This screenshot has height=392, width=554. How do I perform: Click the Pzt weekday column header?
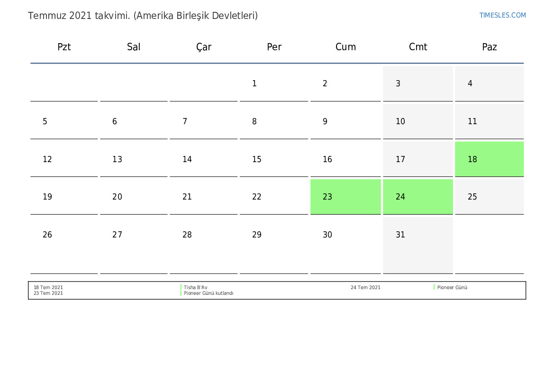(64, 47)
